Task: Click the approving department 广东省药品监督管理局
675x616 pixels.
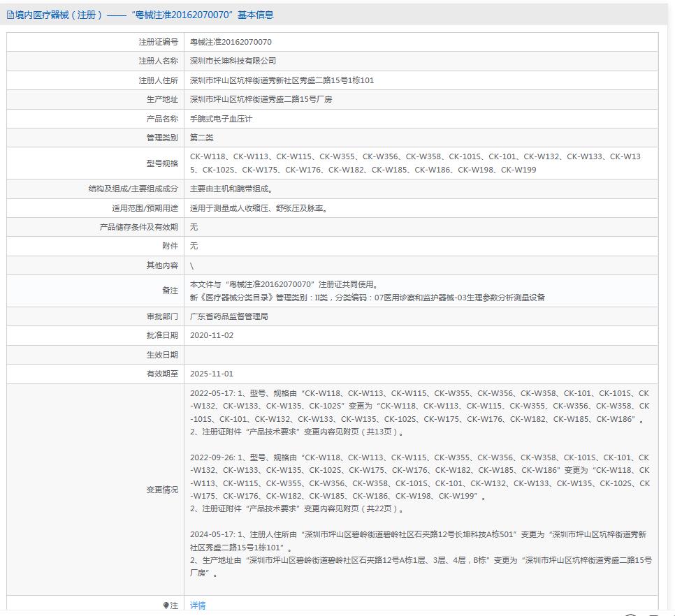Action: click(229, 316)
